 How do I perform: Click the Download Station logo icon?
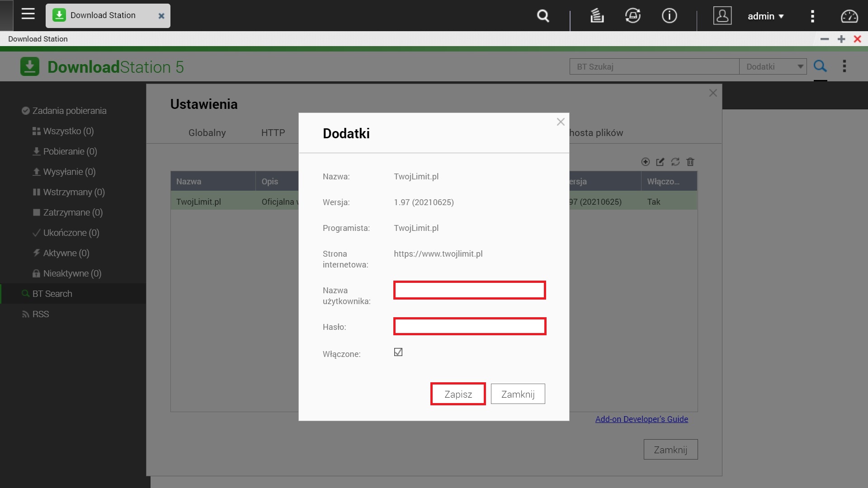[x=30, y=67]
